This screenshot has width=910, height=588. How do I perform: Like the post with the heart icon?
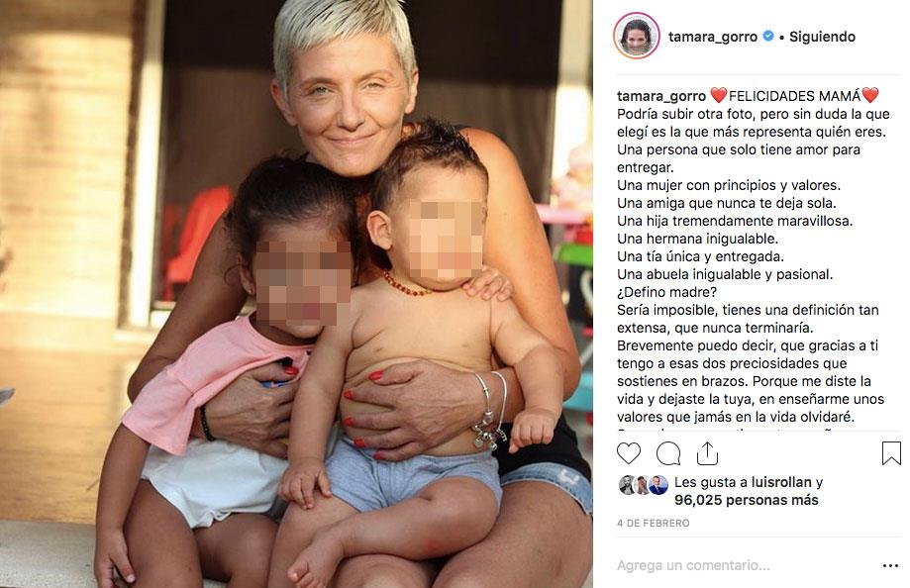629,453
